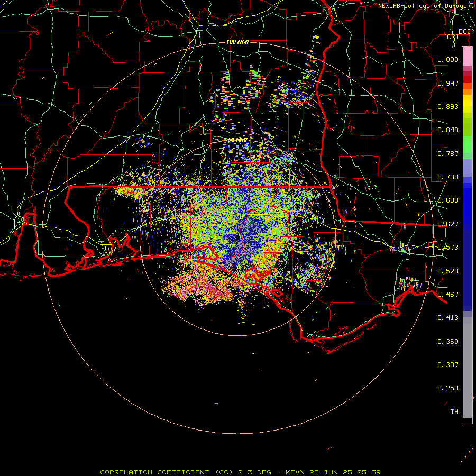This screenshot has width=476, height=476.
Task: Select the 1.000 legend value
Action: 448,59
